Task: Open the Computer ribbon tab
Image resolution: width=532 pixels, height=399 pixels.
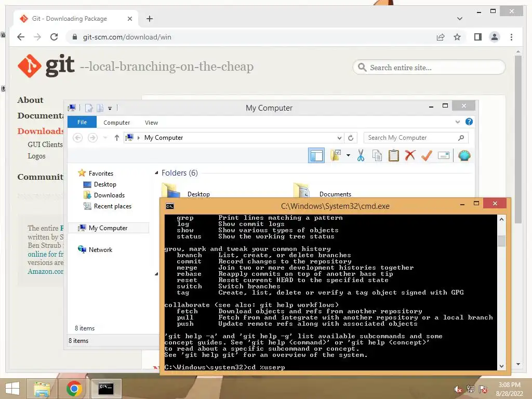Action: 117,123
